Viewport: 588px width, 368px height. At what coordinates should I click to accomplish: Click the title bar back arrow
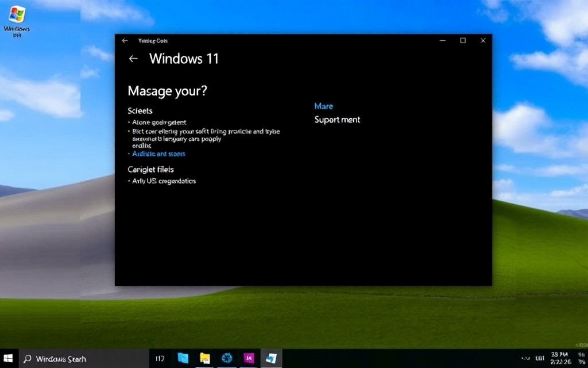125,41
